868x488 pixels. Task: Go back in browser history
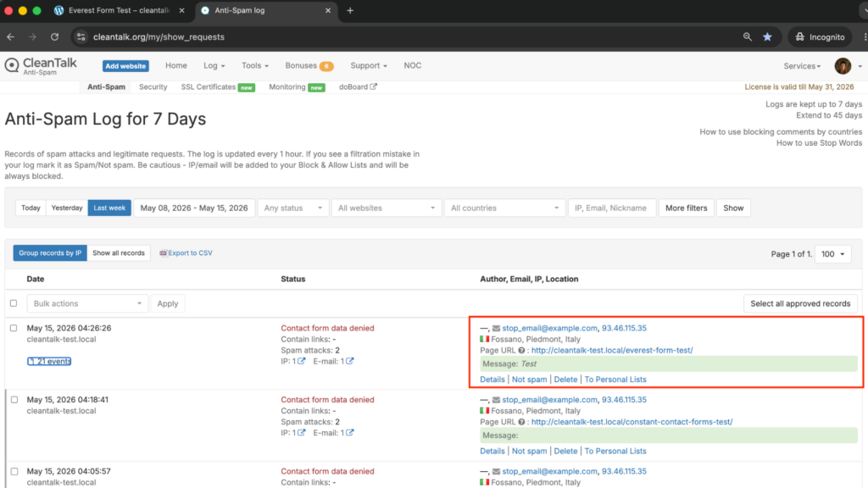coord(10,37)
